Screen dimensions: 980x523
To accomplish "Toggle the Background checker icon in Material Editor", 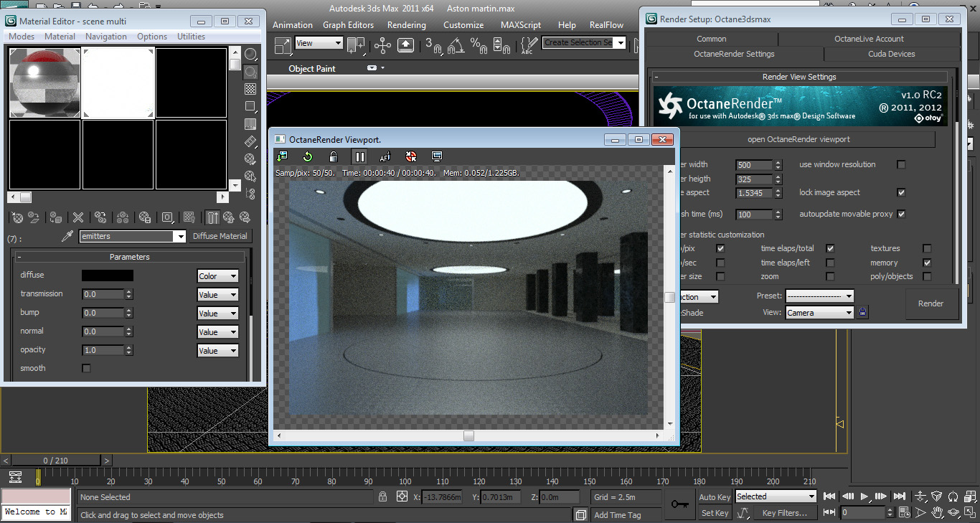I will pos(250,89).
